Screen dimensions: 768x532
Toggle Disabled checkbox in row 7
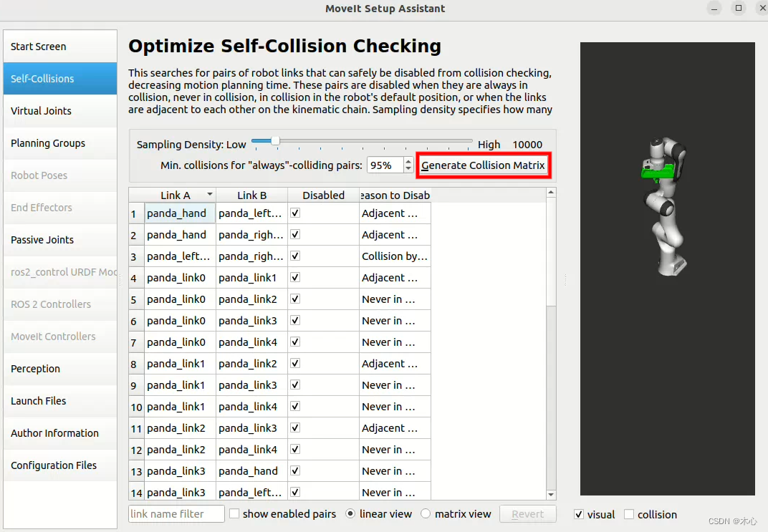click(x=295, y=342)
